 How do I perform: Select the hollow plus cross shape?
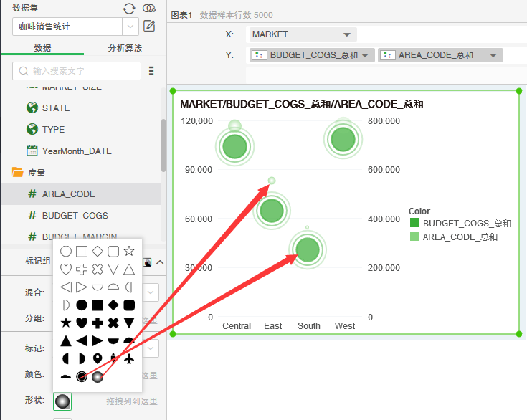click(x=82, y=269)
